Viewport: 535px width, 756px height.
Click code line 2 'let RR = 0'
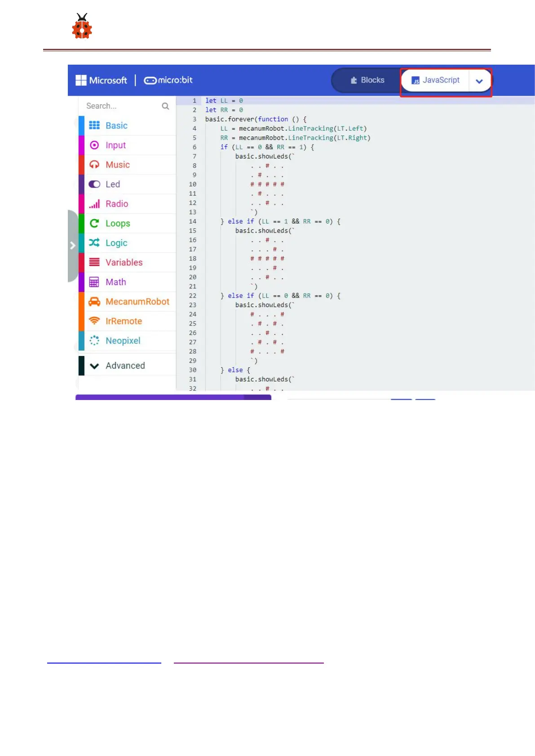[x=224, y=110]
